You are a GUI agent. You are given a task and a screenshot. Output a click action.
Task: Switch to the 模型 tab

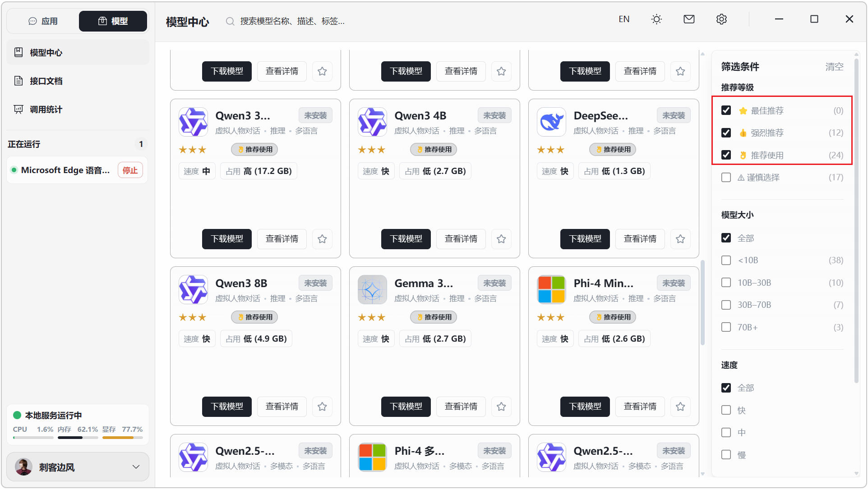point(113,21)
